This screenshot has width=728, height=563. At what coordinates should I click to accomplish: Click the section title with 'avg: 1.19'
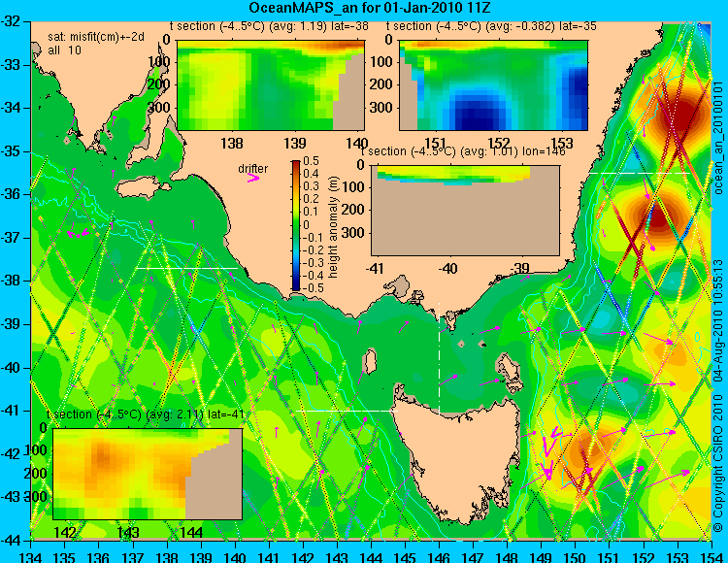269,26
